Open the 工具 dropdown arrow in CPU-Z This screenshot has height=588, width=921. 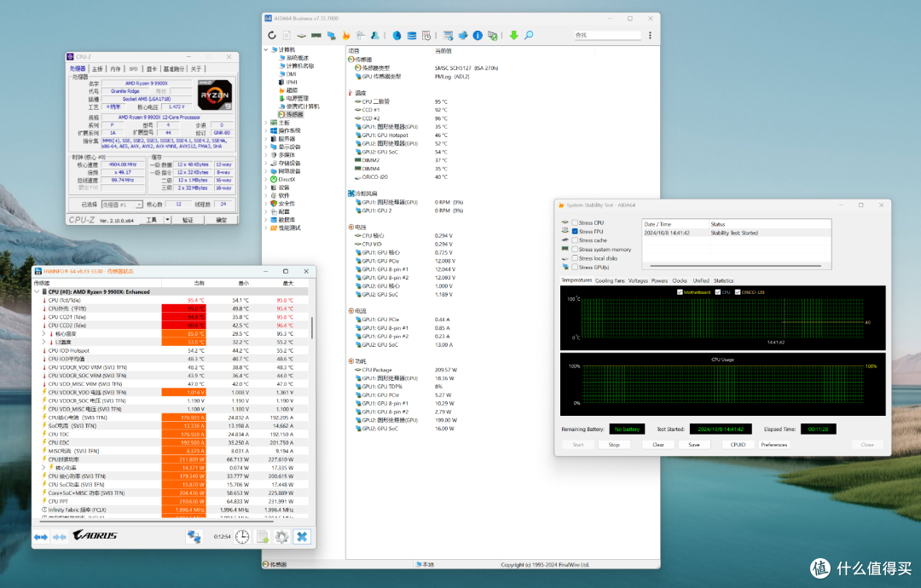click(x=167, y=220)
